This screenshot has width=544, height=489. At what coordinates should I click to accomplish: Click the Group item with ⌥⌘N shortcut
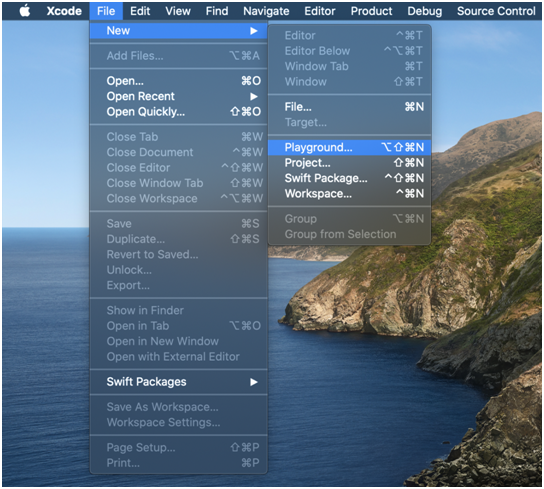349,219
